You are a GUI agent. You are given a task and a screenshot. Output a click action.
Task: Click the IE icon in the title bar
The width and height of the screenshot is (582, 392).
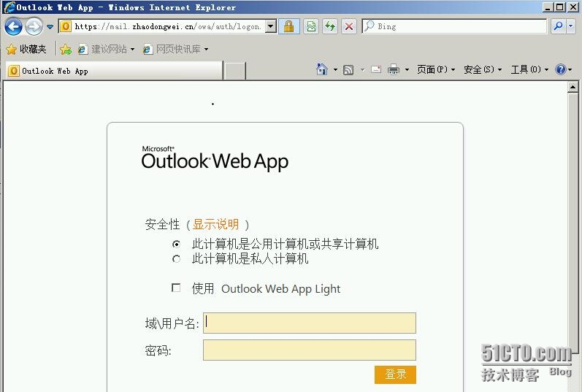click(x=9, y=7)
